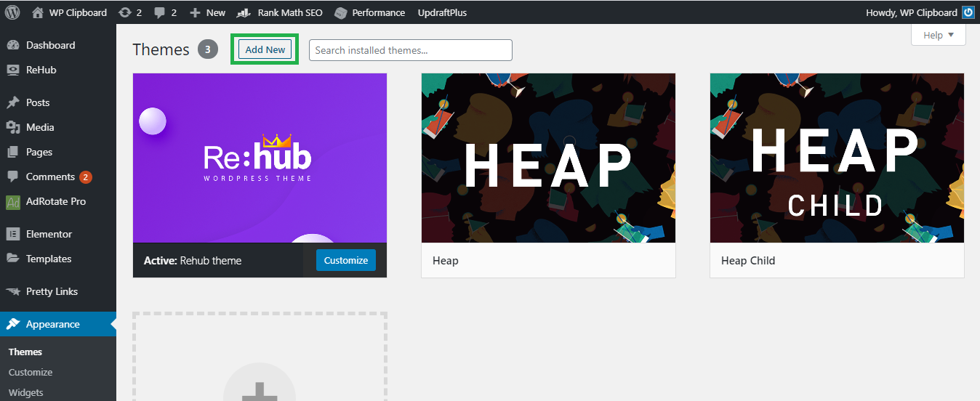
Task: Open the Pages menu in sidebar
Action: pos(39,152)
